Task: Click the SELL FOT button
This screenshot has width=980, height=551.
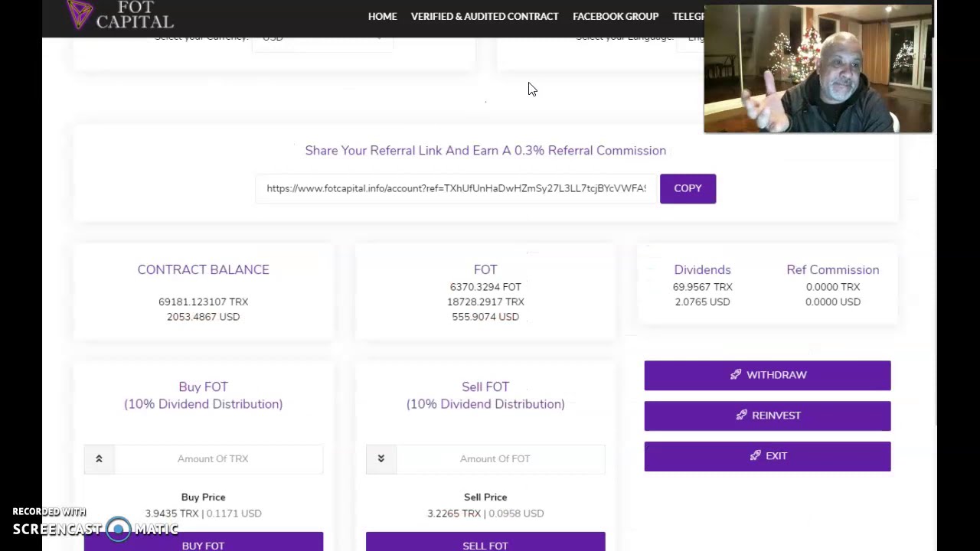Action: 485,542
